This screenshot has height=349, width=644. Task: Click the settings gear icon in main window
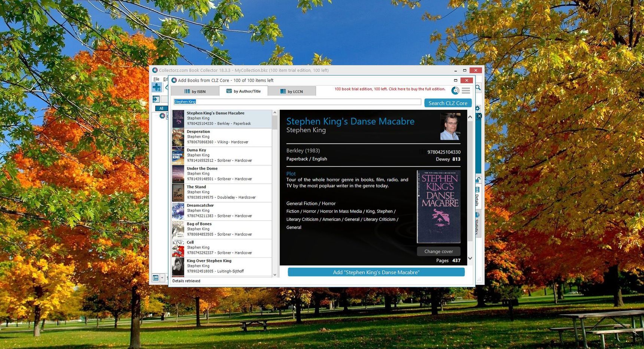478,108
